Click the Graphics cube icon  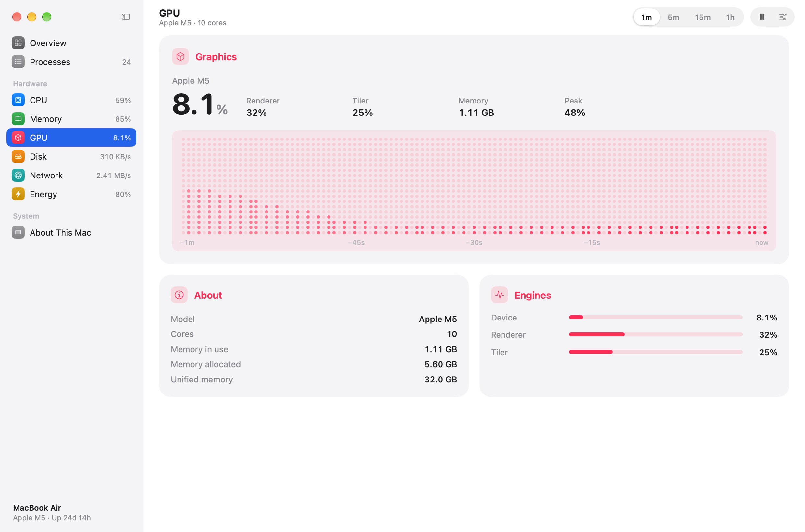click(180, 56)
